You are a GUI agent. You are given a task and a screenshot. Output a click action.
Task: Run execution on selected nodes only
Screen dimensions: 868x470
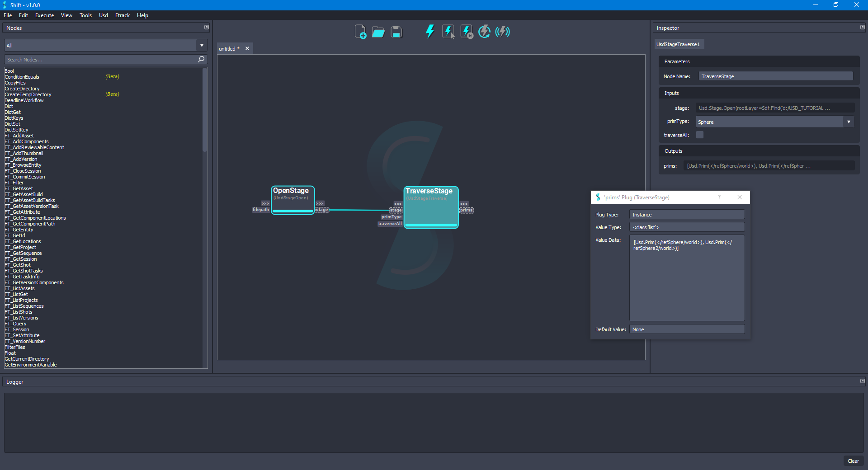[448, 32]
